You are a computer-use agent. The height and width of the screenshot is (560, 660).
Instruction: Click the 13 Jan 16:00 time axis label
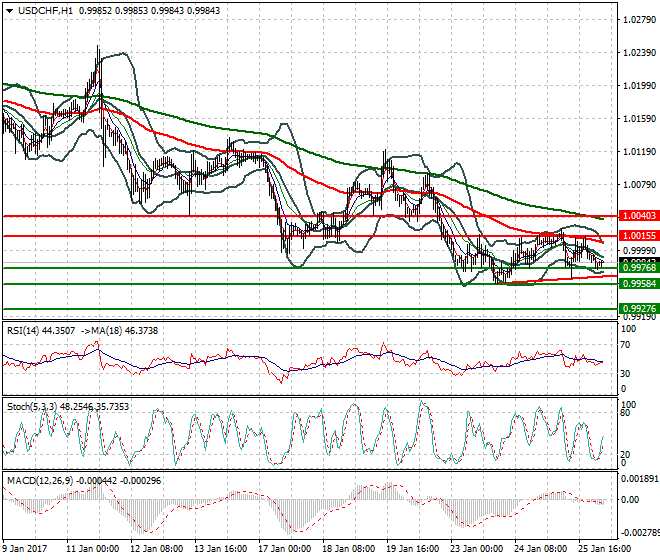221,549
